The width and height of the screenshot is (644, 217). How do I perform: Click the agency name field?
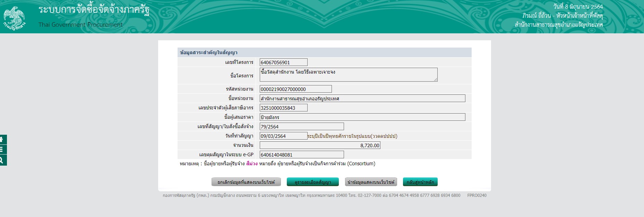point(362,99)
